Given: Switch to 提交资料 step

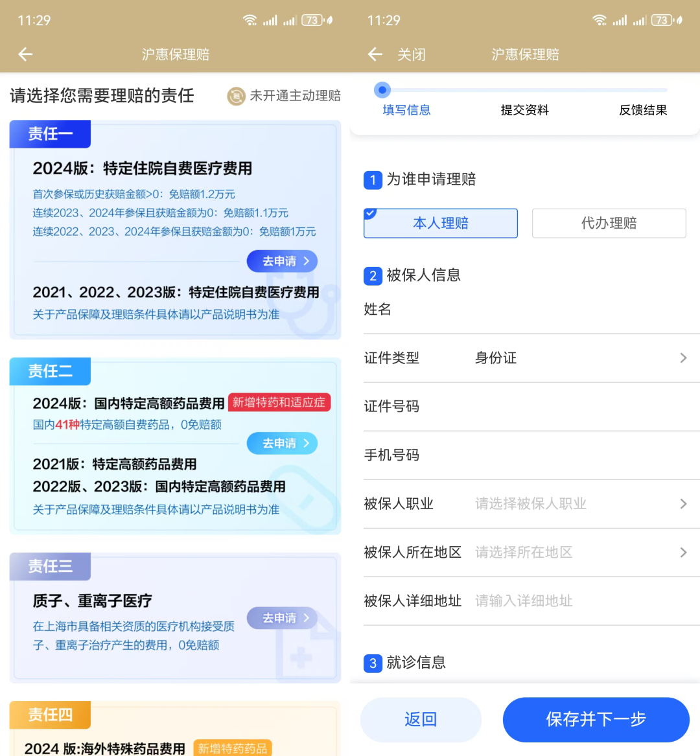Looking at the screenshot, I should pyautogui.click(x=524, y=110).
